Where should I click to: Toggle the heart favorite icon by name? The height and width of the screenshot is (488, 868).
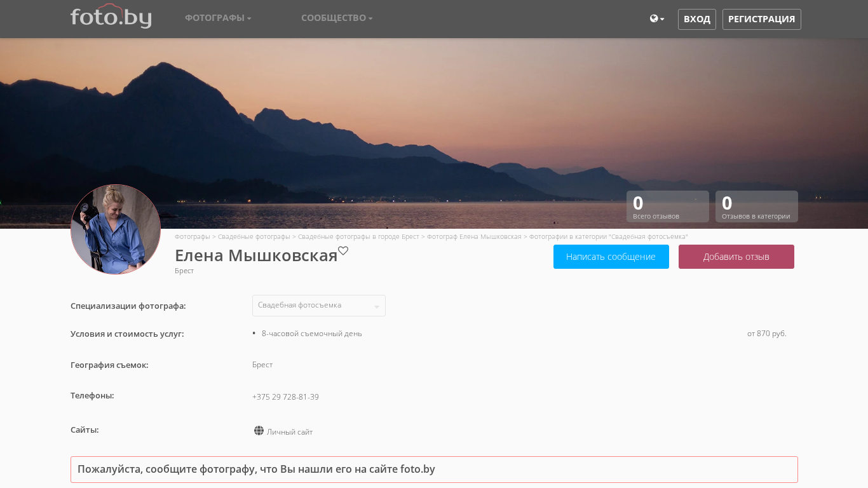pos(343,251)
